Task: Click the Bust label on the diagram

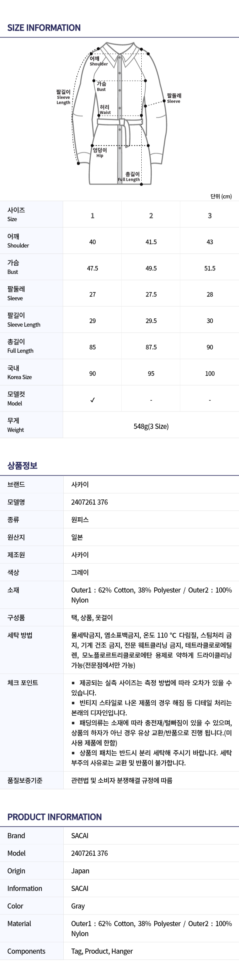Action: [101, 86]
